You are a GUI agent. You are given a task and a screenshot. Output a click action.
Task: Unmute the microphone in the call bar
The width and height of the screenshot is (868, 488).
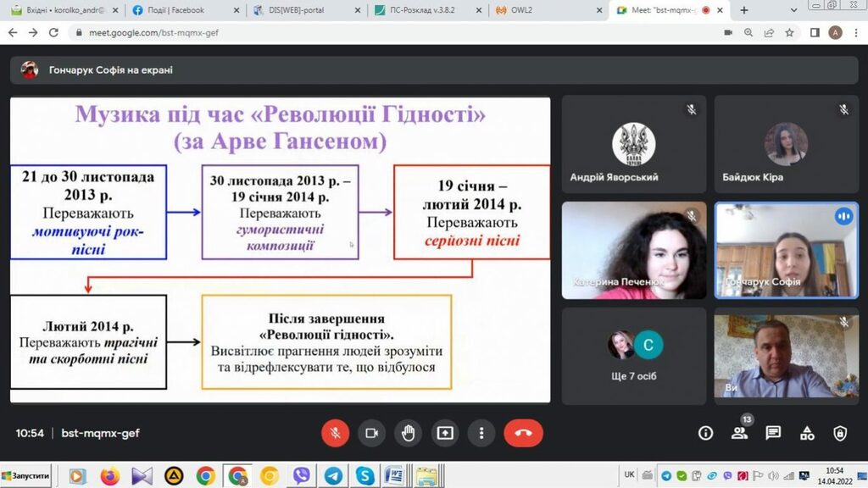click(335, 433)
